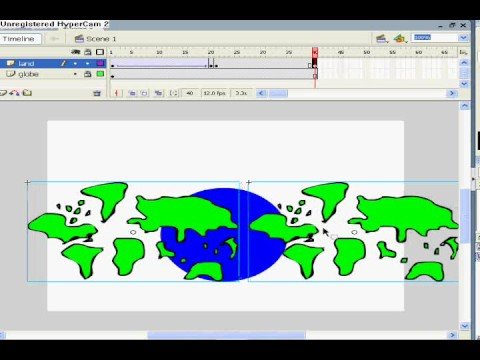Click the timeline vertical scroll up arrow
480x360 pixels.
point(464,63)
